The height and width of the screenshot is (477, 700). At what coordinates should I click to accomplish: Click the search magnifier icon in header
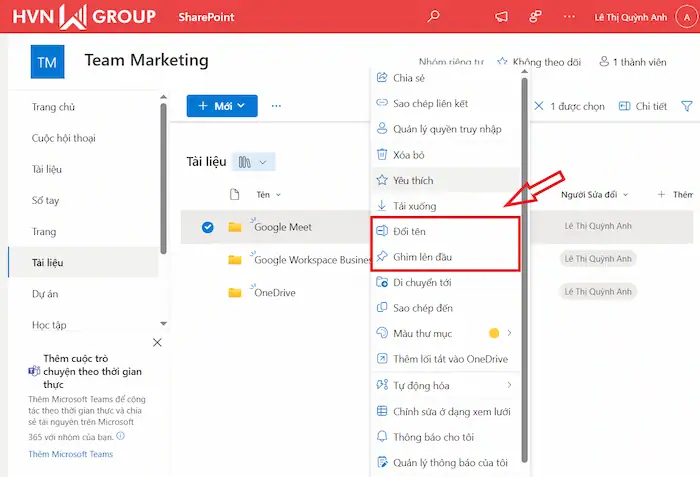point(433,16)
